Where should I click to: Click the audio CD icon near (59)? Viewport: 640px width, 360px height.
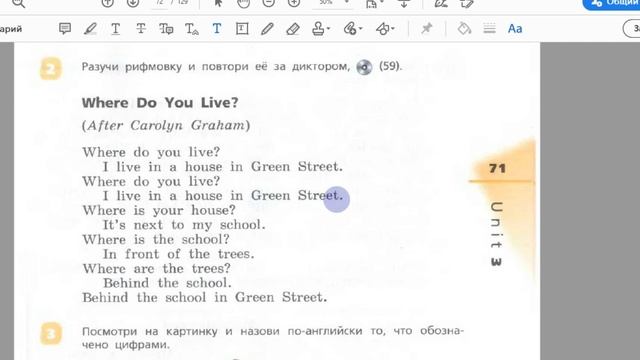pyautogui.click(x=364, y=67)
